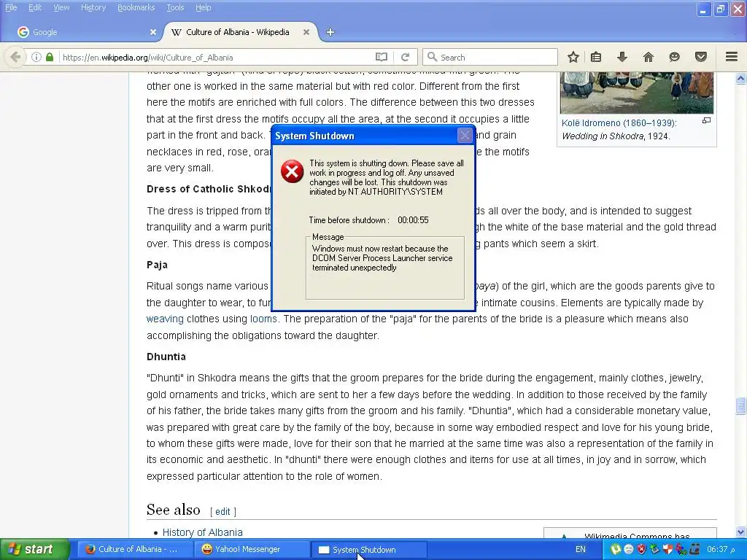
Task: Go back with the browser back arrow
Action: (15, 57)
